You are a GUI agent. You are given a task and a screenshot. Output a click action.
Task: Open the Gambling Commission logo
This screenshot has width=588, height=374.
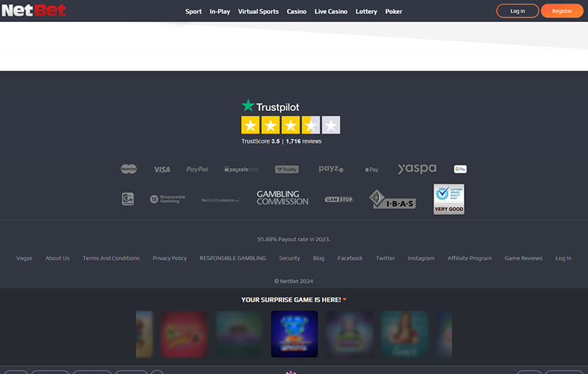[x=283, y=198]
